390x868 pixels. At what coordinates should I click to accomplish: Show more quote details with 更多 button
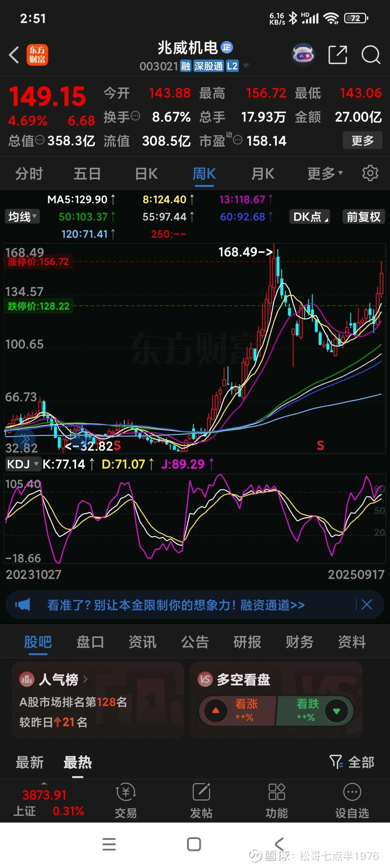click(363, 140)
